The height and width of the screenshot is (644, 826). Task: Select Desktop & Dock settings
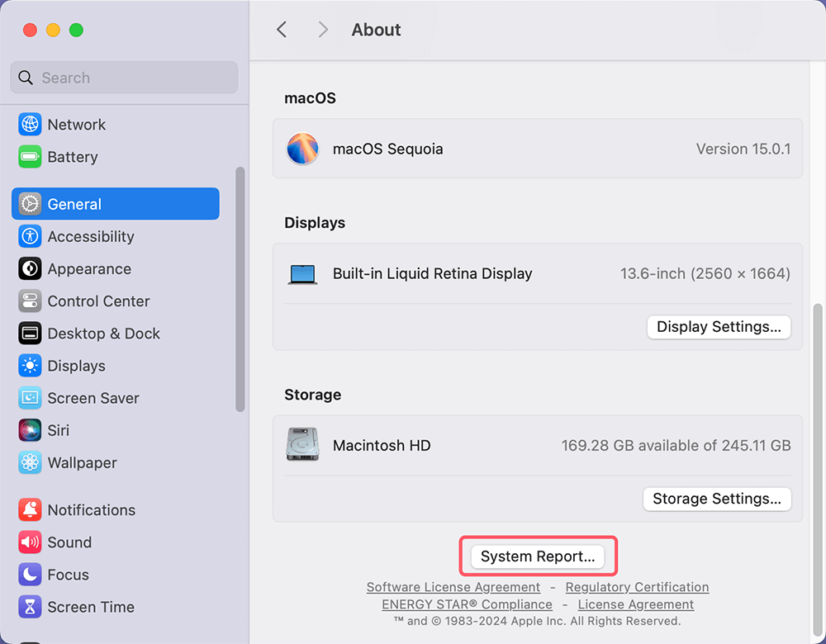102,333
